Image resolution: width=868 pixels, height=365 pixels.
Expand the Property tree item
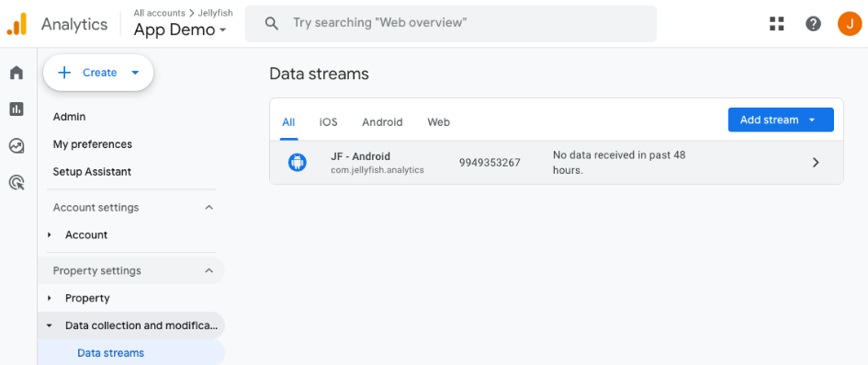tap(50, 298)
